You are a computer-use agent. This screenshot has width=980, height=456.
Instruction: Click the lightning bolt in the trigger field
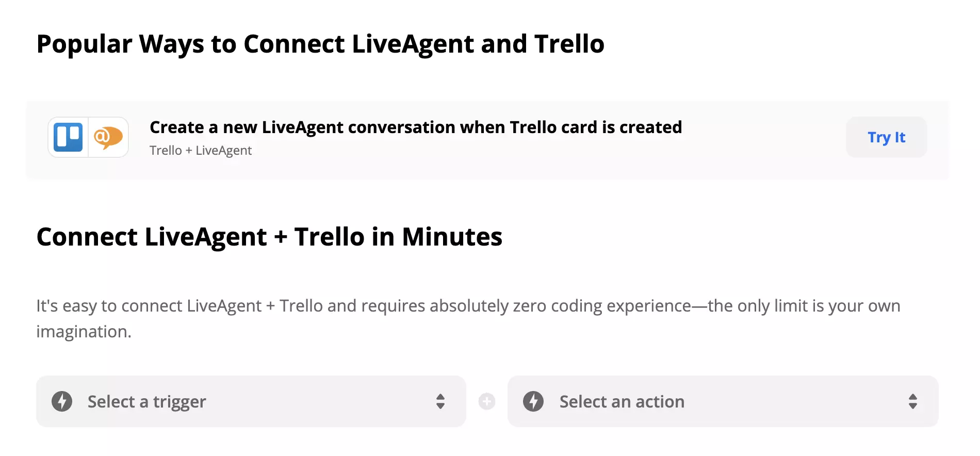[x=62, y=401]
